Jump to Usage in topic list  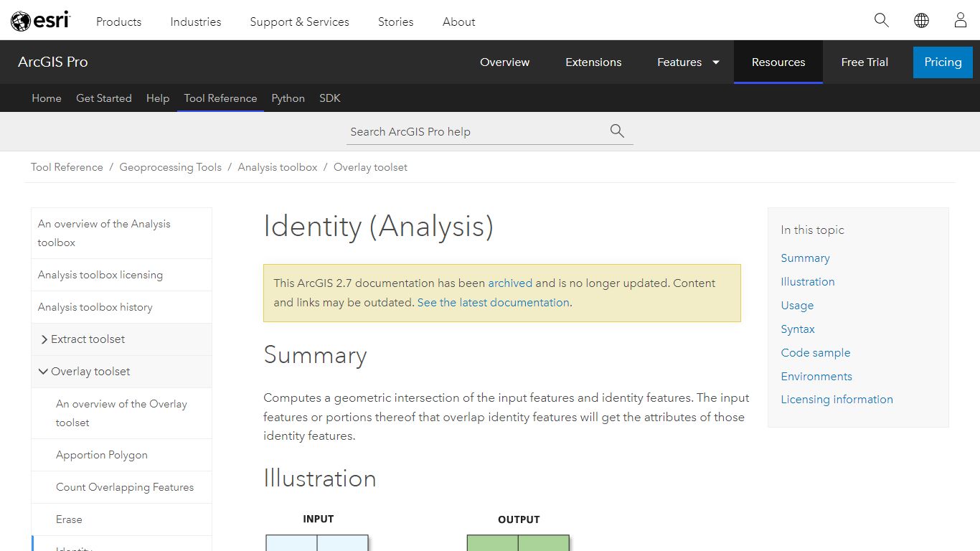(797, 306)
